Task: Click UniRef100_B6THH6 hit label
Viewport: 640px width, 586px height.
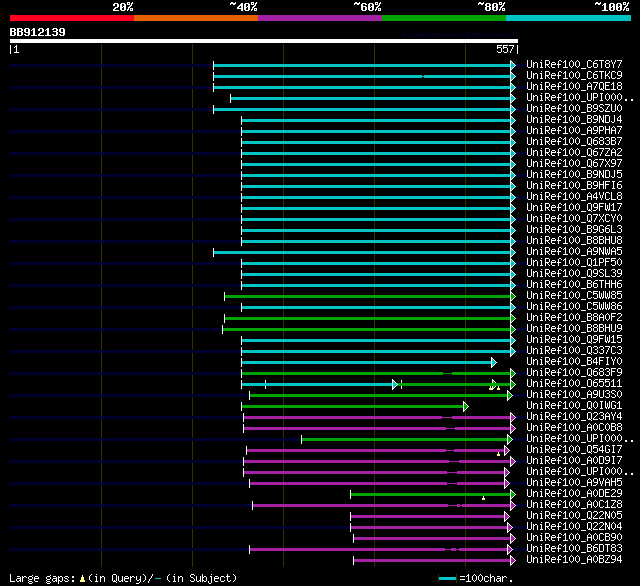Action: point(574,285)
